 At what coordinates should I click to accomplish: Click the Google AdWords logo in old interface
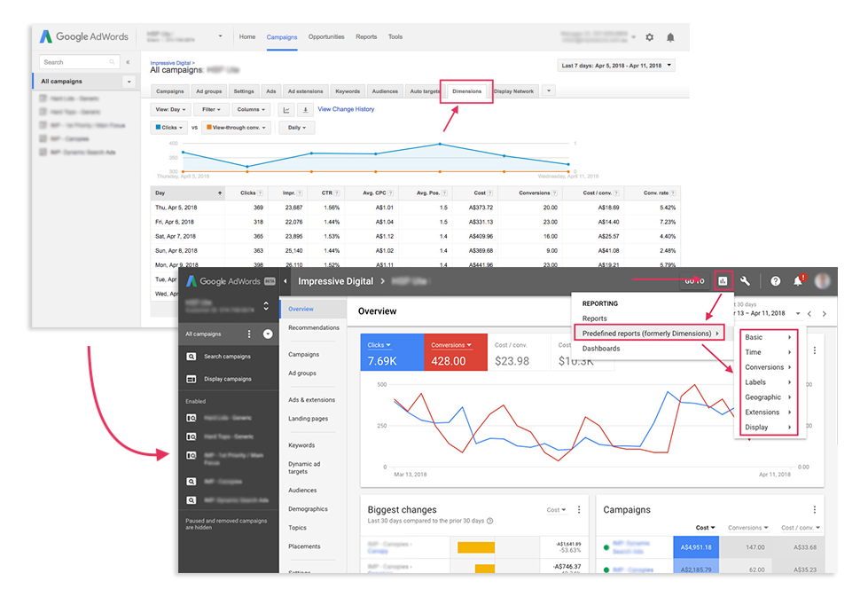[83, 36]
